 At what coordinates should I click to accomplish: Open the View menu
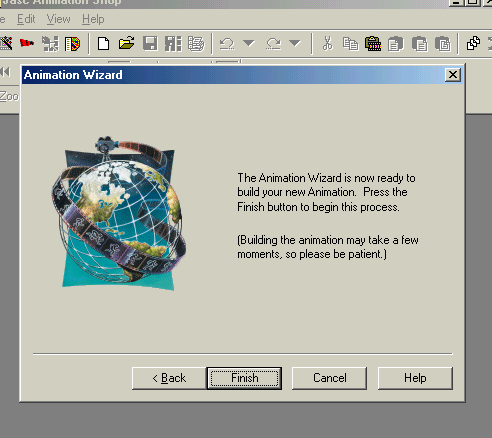point(58,19)
